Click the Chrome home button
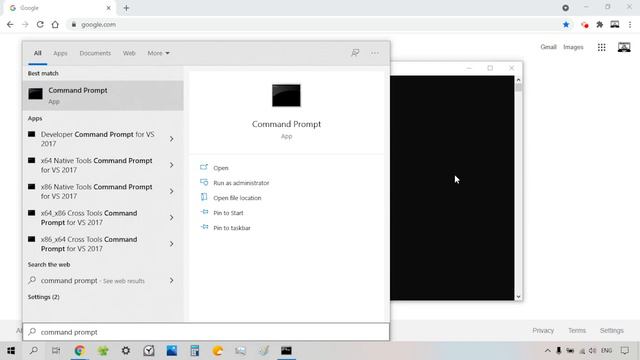The image size is (640, 360). coord(55,24)
